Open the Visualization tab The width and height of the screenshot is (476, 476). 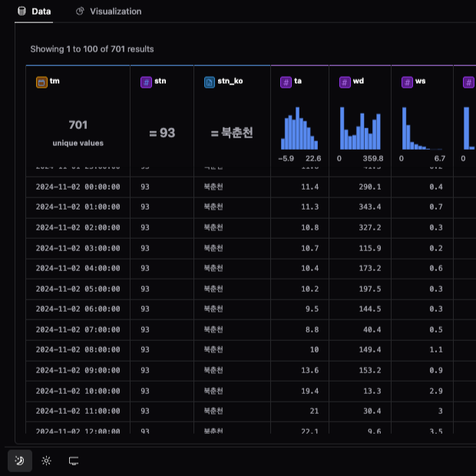pos(115,12)
